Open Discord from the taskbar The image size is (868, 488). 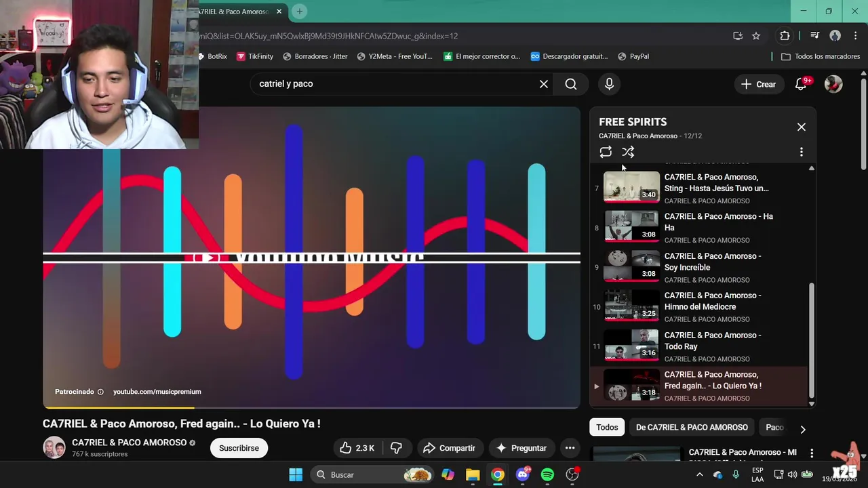point(522,474)
